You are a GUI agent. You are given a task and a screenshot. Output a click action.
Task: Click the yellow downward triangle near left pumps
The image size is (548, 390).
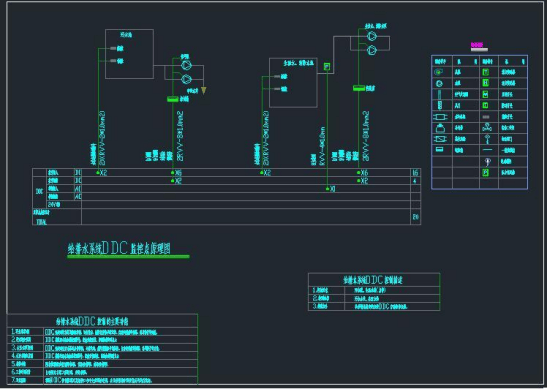coord(204,91)
